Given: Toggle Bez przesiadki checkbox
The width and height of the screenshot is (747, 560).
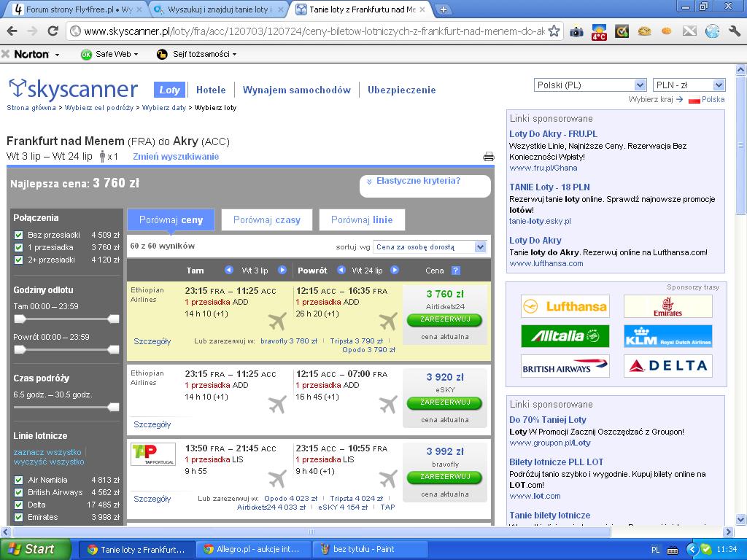Looking at the screenshot, I should coord(18,235).
